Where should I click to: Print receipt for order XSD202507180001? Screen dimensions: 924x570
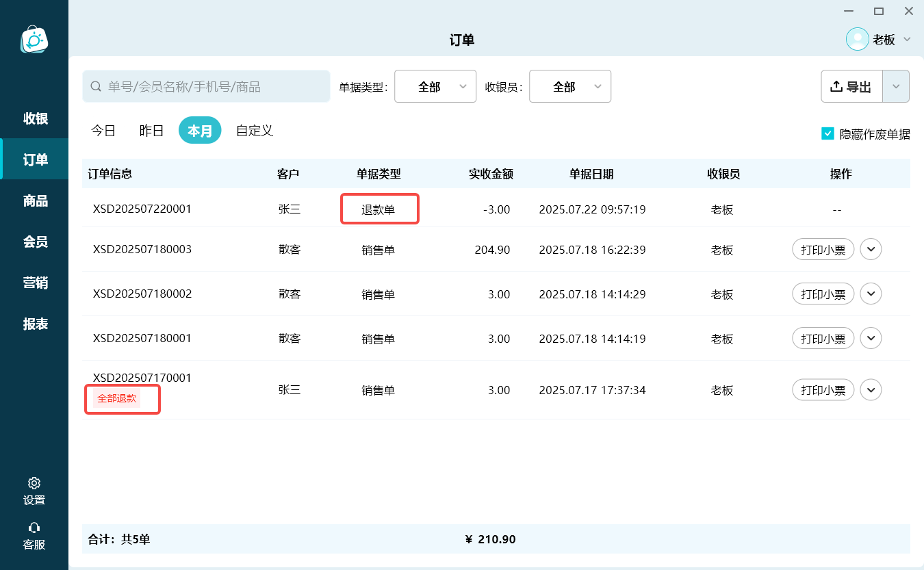pyautogui.click(x=823, y=339)
